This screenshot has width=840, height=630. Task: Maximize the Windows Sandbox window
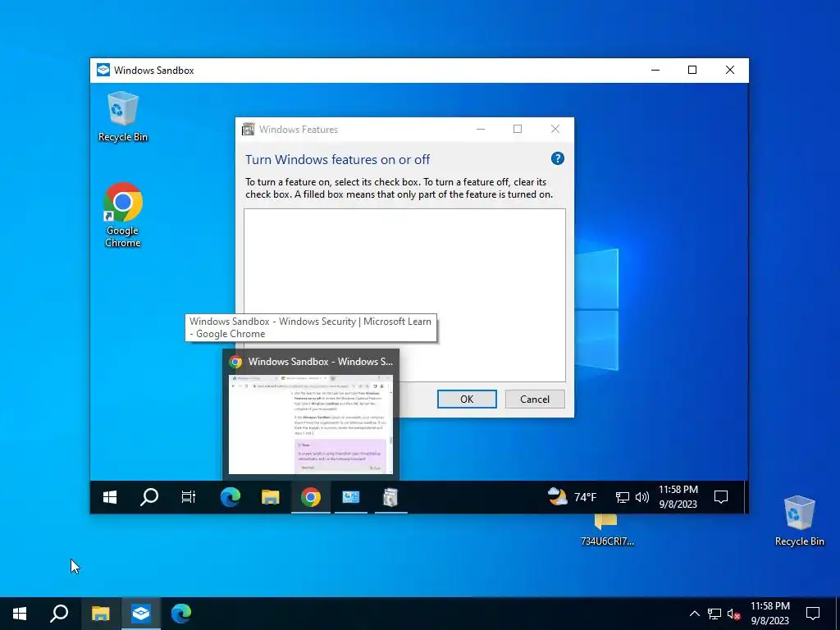tap(692, 71)
